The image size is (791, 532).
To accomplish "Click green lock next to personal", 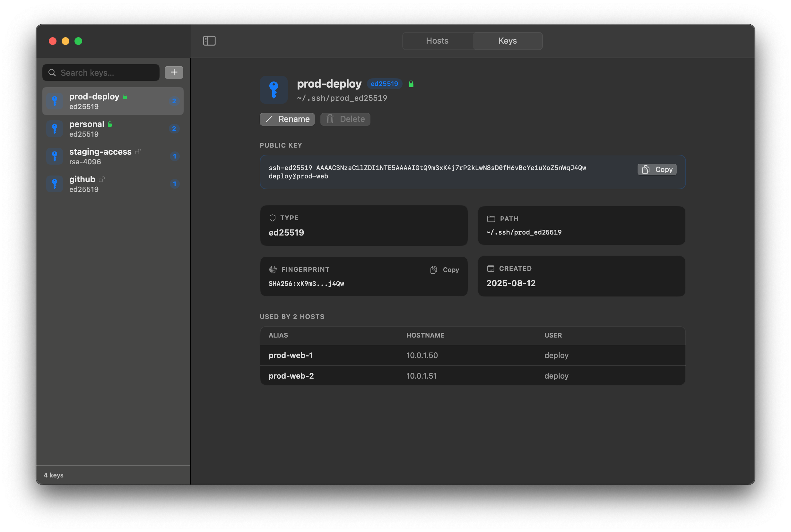I will pos(110,124).
